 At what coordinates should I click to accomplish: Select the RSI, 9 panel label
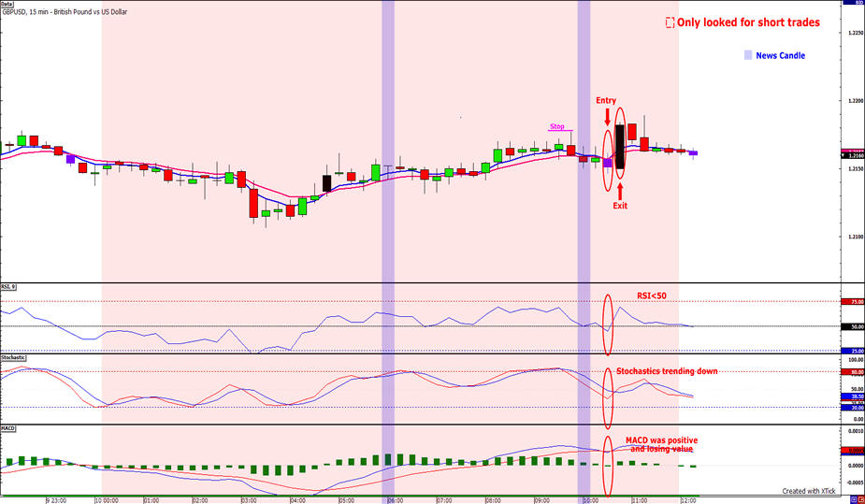(x=7, y=287)
